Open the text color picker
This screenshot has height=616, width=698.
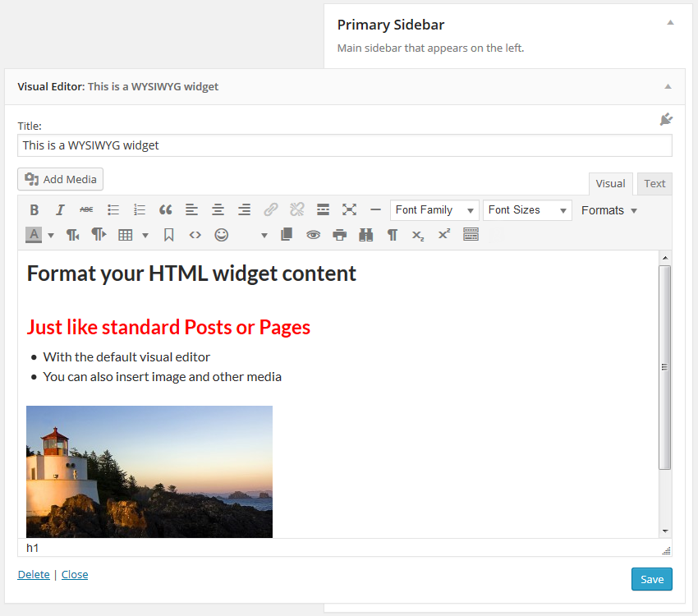tap(34, 234)
